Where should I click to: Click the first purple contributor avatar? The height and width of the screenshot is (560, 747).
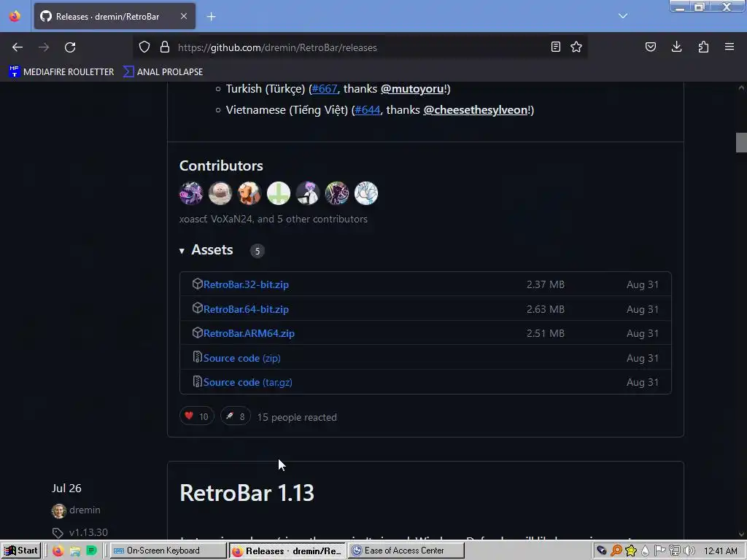click(x=191, y=193)
